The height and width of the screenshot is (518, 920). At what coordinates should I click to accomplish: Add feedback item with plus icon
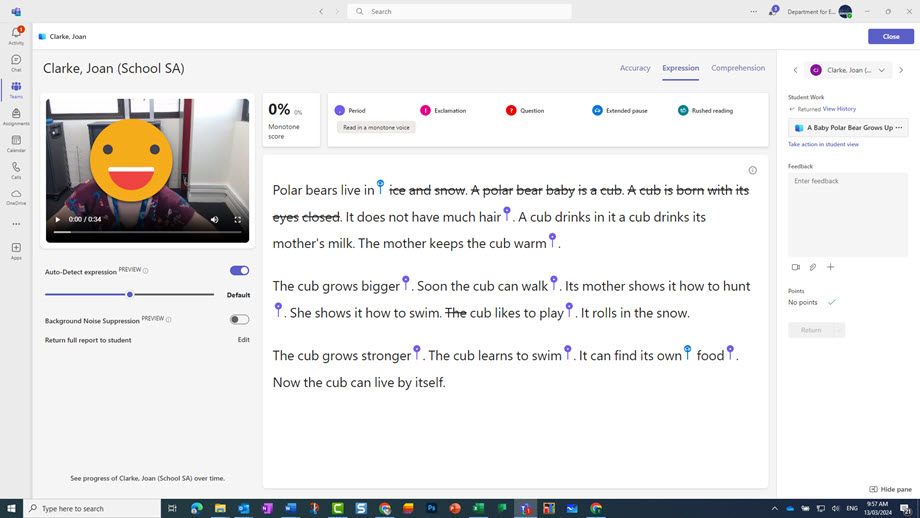pos(830,267)
